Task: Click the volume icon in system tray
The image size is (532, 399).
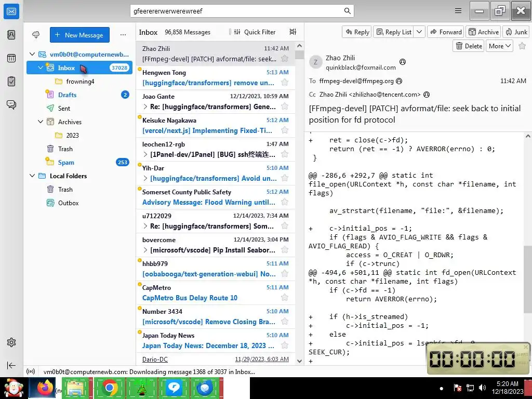Action: coord(482,388)
